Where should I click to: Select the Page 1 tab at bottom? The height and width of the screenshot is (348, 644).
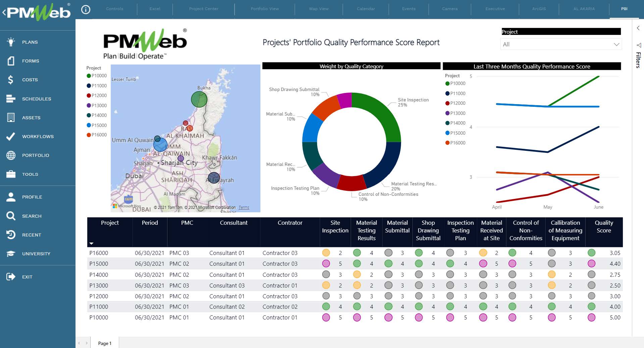[x=104, y=343]
